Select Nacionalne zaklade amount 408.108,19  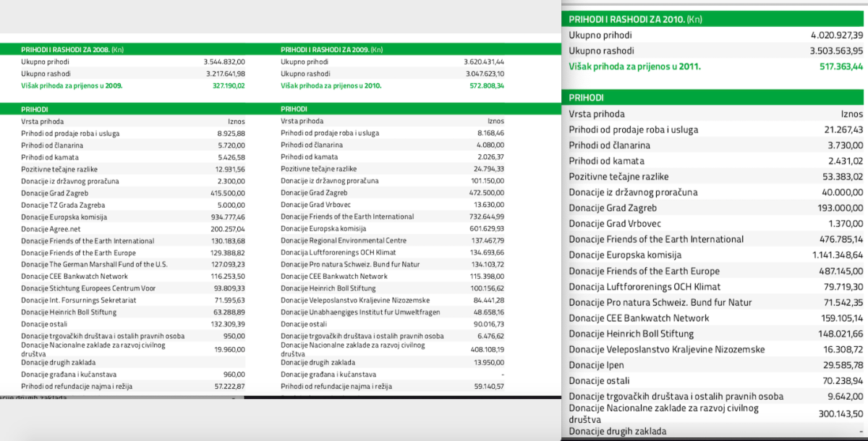488,348
